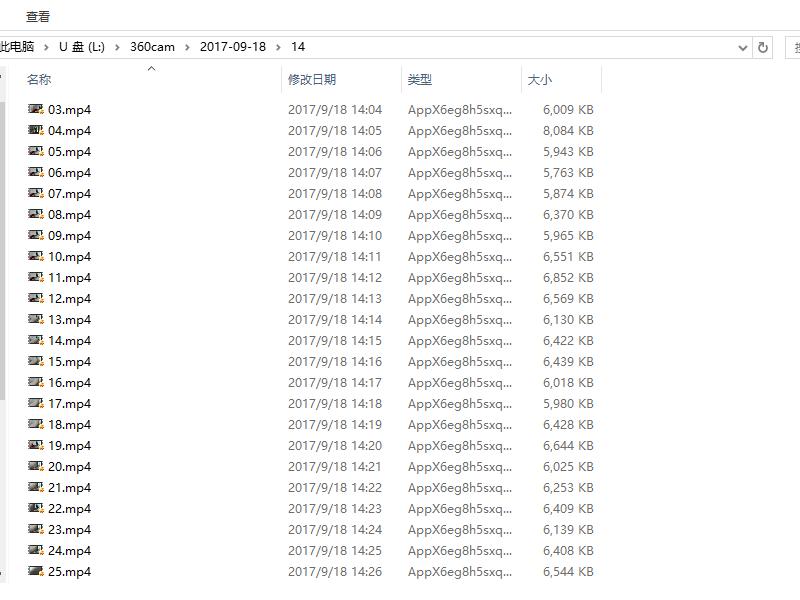Image resolution: width=800 pixels, height=600 pixels.
Task: Select the video icon beside 04.mp4
Action: tap(34, 131)
